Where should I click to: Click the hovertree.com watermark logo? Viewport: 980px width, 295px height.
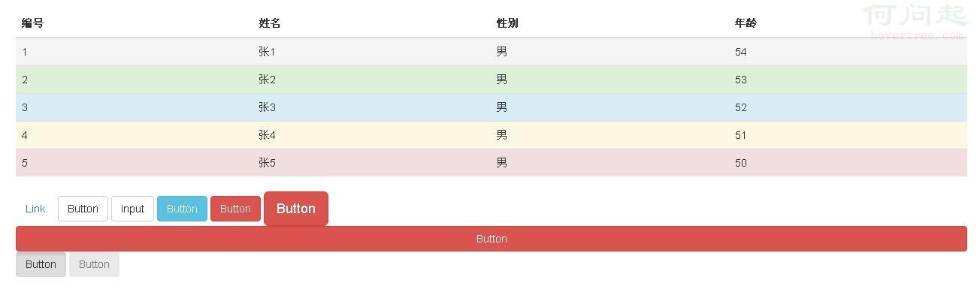tap(915, 22)
